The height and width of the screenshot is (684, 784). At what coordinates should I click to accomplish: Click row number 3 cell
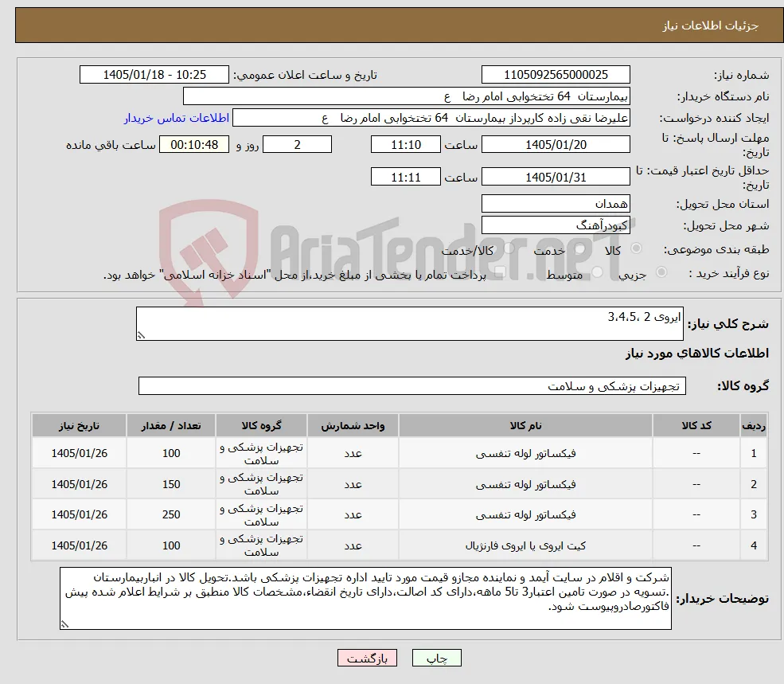tap(754, 515)
